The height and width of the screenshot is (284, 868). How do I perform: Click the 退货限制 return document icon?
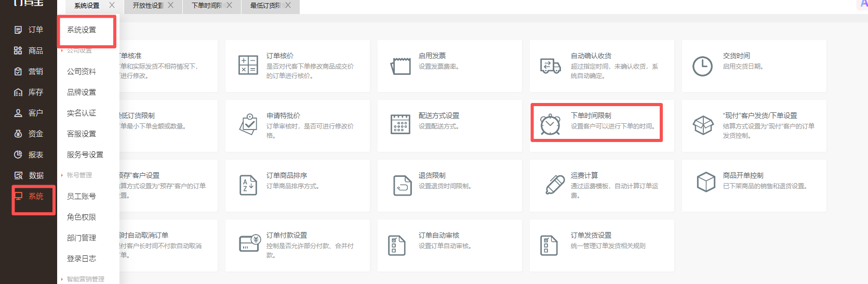pyautogui.click(x=402, y=185)
